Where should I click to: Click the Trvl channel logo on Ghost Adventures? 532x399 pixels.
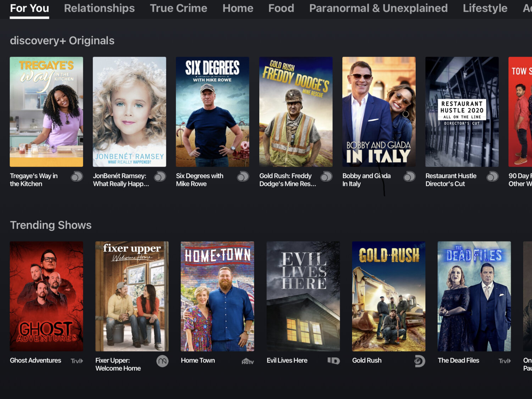[x=76, y=360]
